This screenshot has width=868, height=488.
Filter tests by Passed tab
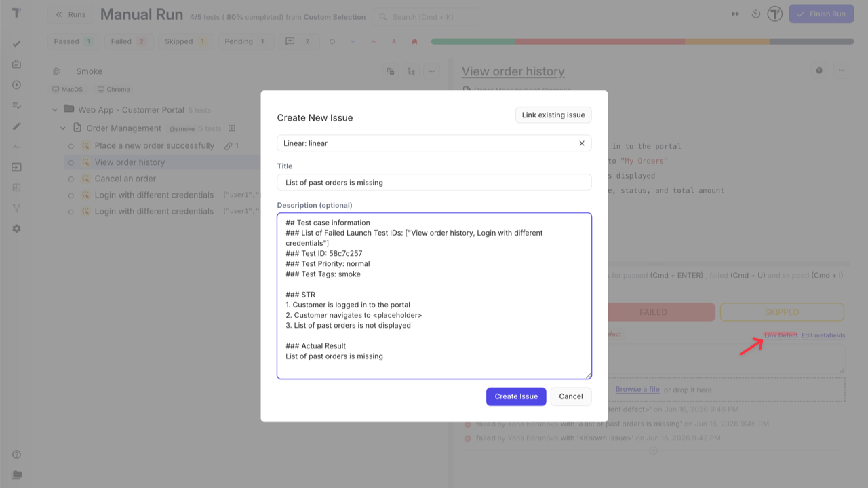[x=74, y=41]
